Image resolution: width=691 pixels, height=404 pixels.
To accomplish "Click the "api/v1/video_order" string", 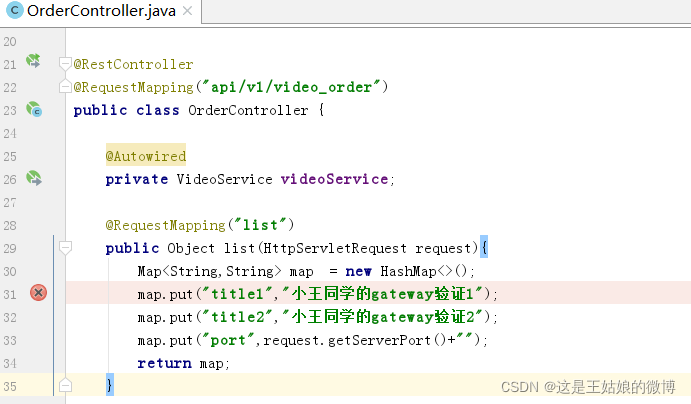I will point(291,87).
